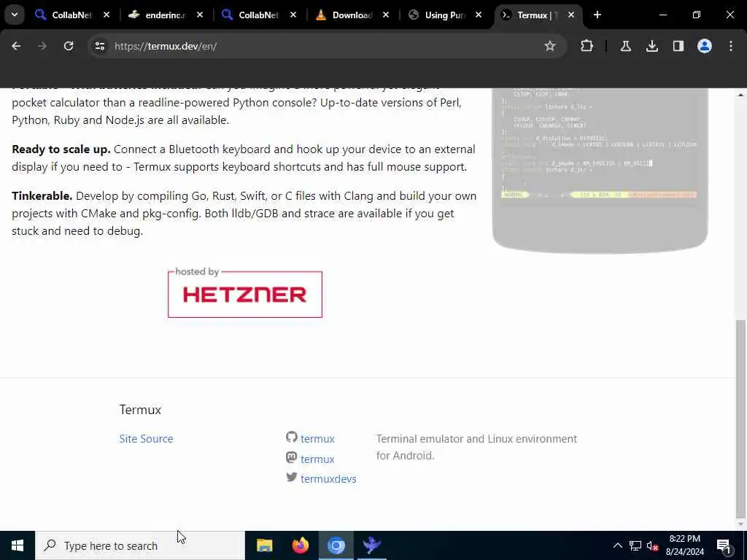Close the enderinc tab
Screen dimensions: 747x560
200,15
